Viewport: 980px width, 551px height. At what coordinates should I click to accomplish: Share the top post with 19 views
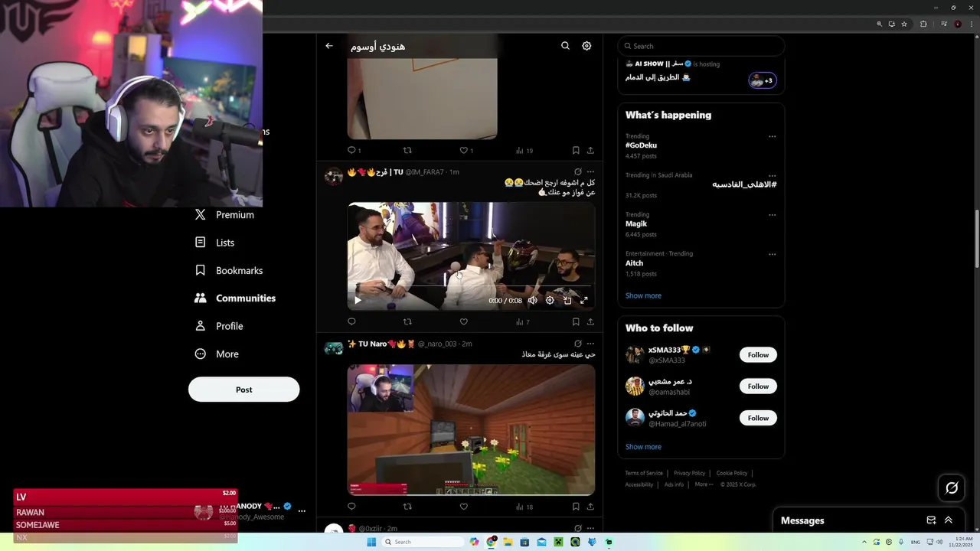tap(590, 151)
